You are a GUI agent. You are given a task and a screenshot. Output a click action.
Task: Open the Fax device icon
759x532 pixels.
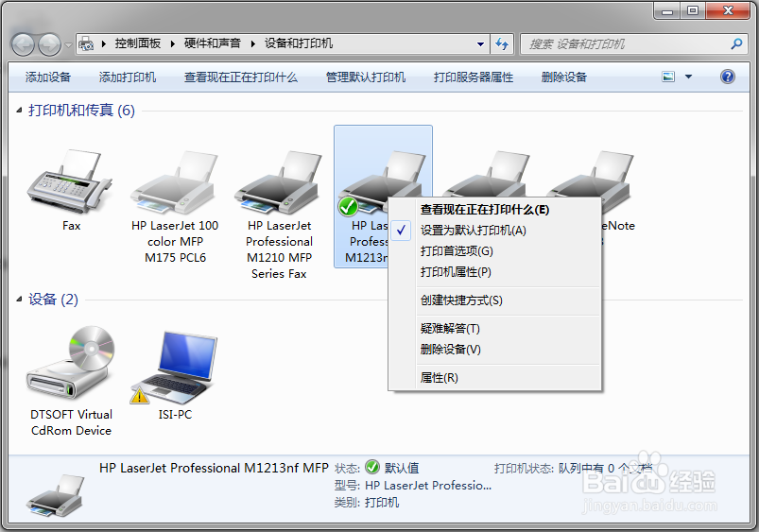[70, 181]
